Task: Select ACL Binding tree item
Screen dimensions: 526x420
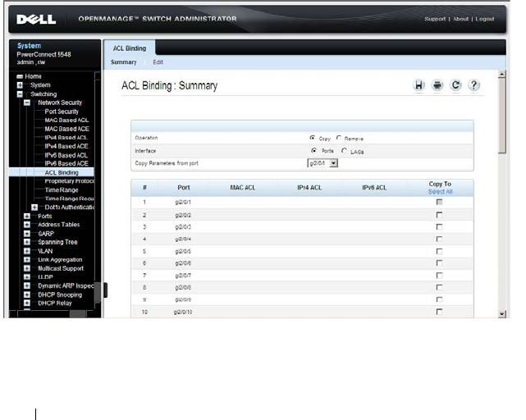Action: [62, 172]
